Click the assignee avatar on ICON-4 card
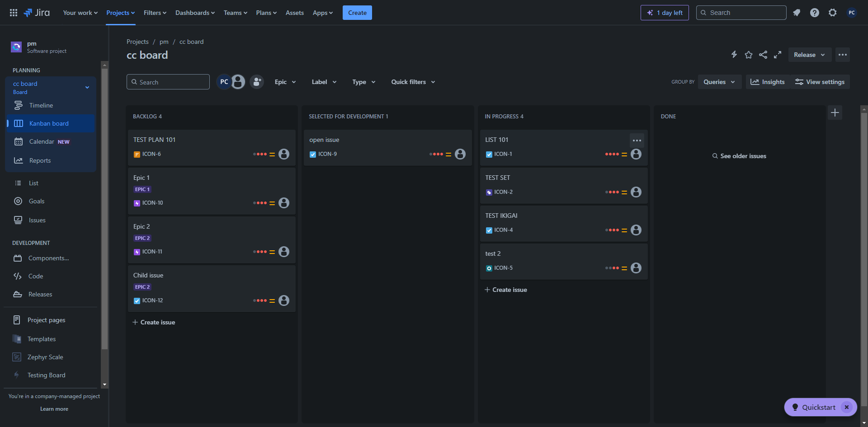This screenshot has height=427, width=868. [x=636, y=230]
